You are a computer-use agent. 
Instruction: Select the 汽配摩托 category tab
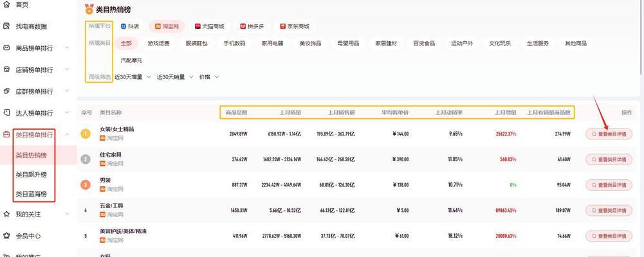pos(131,60)
